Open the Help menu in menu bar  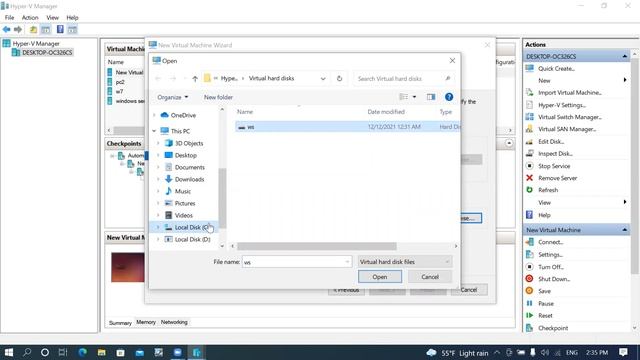(x=72, y=18)
